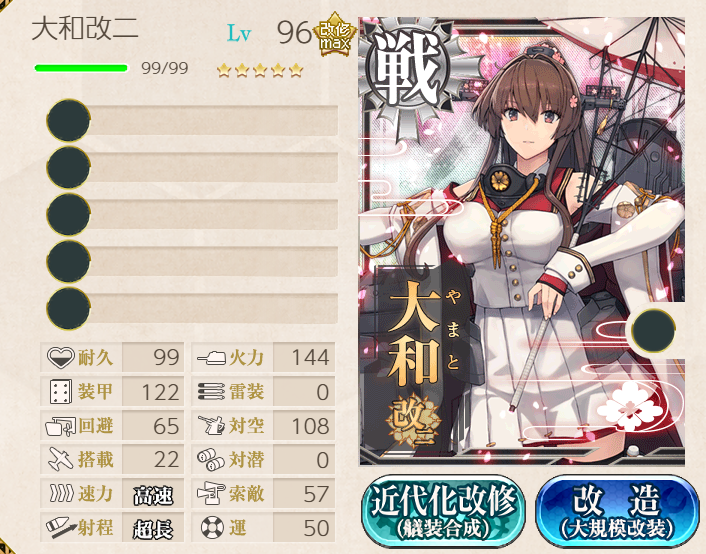706x554 pixels.
Task: Click the 装甲 armor plate icon
Action: (x=61, y=391)
